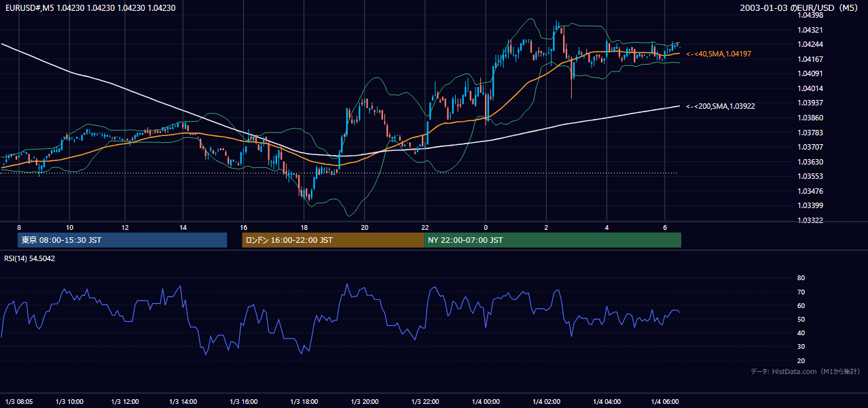Click the 1/3 12:00 time label

[126, 402]
